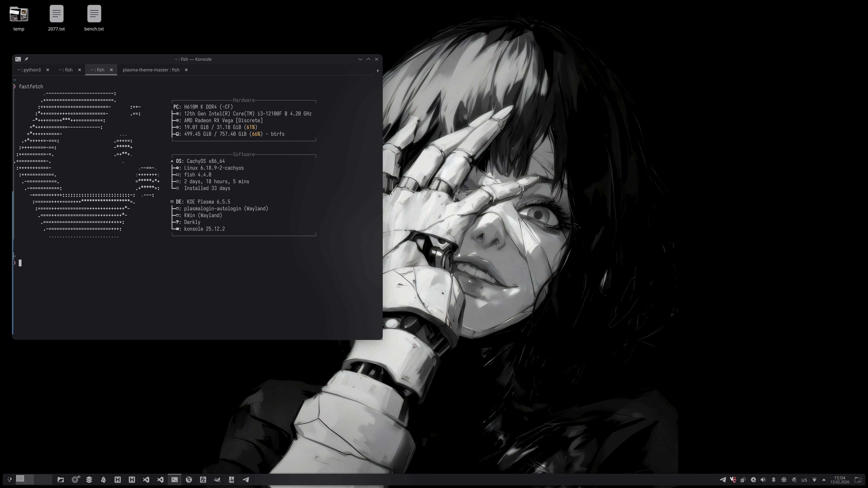
Task: Switch to the second virtual desktop in pager
Action: (43, 480)
